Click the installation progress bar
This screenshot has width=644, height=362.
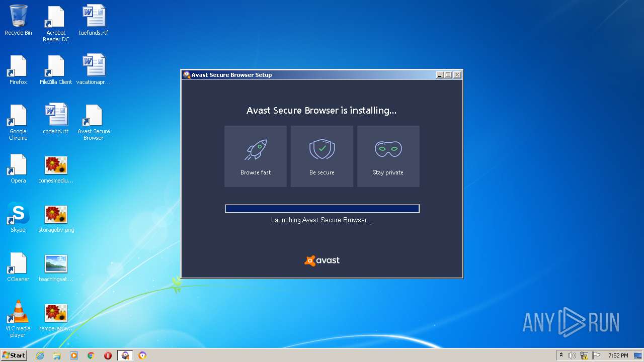pos(322,209)
